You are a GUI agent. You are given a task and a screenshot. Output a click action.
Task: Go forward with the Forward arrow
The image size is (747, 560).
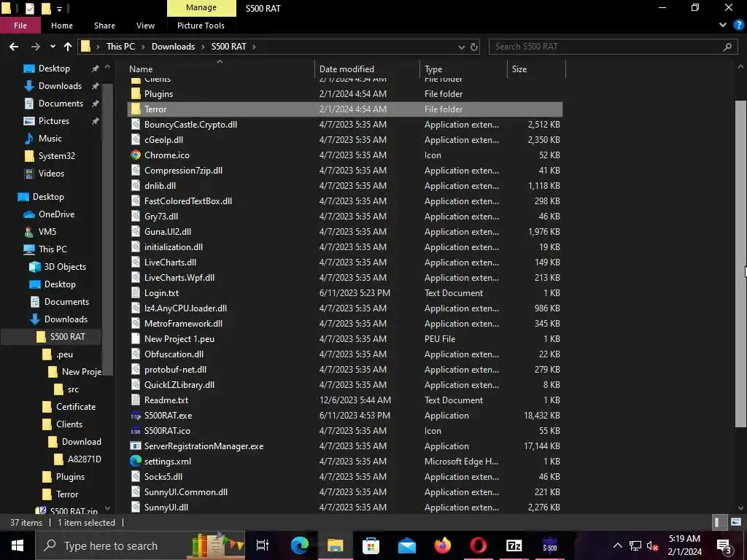coord(35,47)
